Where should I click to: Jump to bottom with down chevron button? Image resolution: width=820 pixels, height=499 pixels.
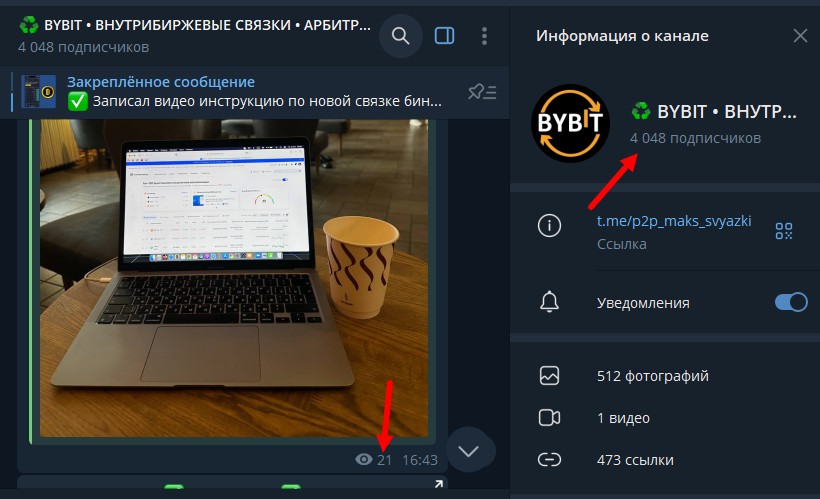(x=469, y=450)
